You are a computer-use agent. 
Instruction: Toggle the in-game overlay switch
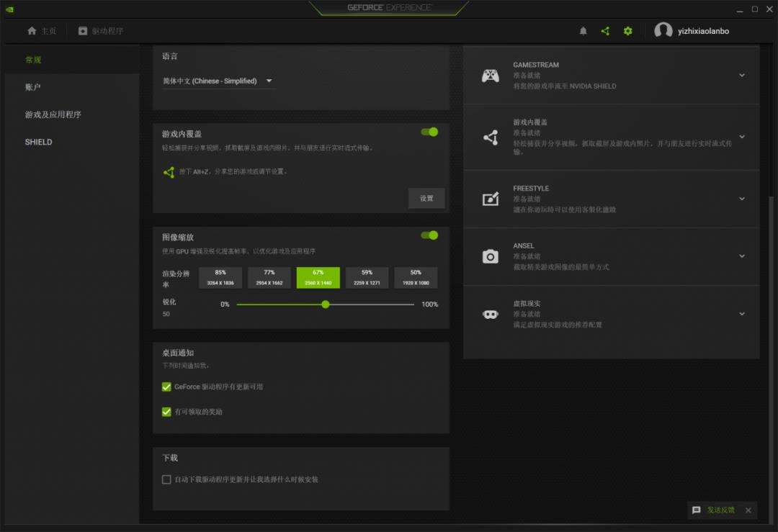(429, 132)
